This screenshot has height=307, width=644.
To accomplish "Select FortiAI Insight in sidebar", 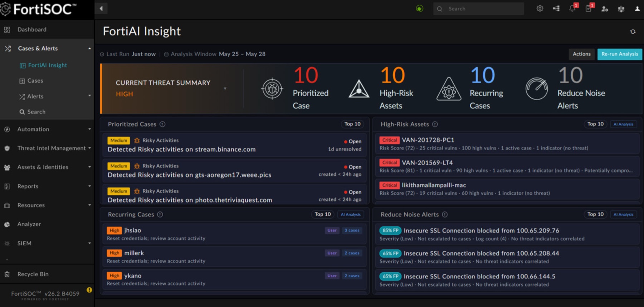I will pyautogui.click(x=47, y=65).
